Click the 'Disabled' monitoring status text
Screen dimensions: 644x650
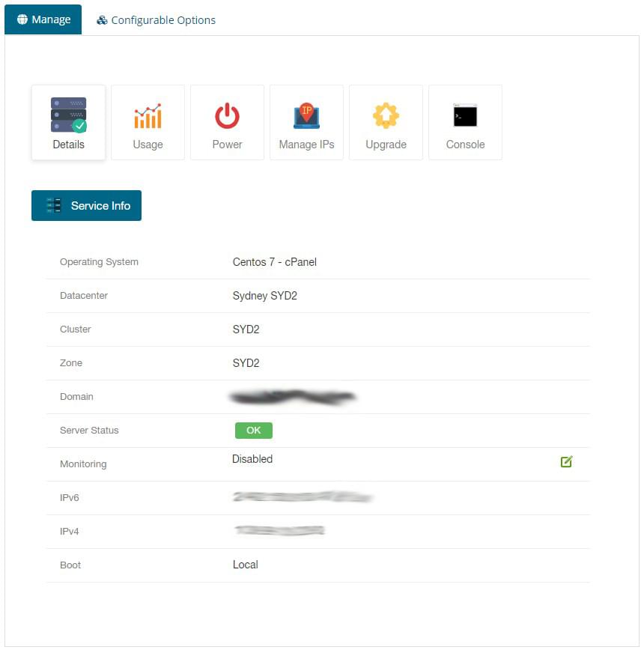[x=252, y=459]
